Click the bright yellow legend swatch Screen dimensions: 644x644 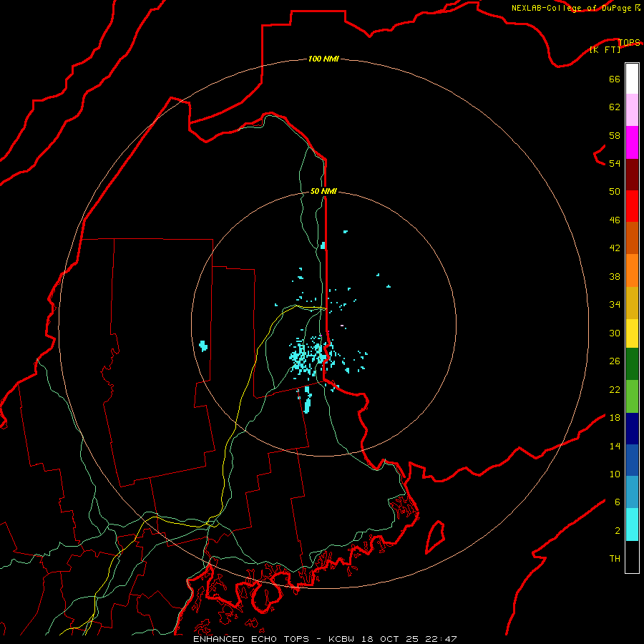(632, 333)
